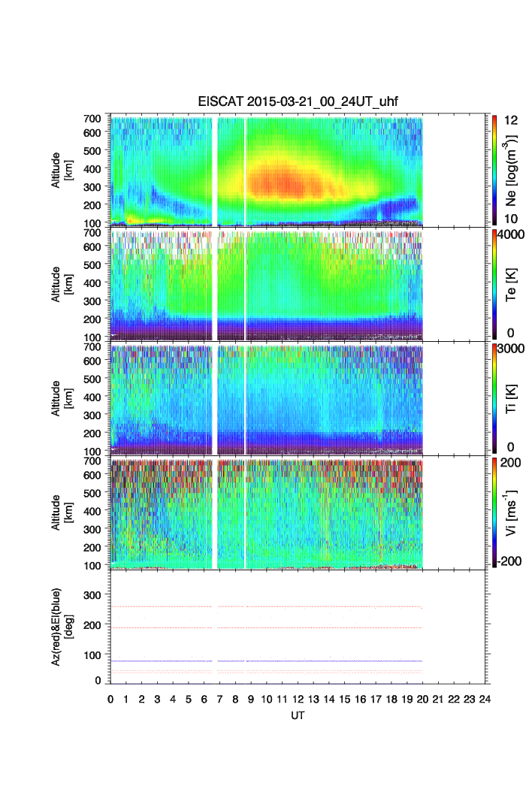Click the Ne electron density colorbar
This screenshot has height=798, width=532.
click(494, 170)
